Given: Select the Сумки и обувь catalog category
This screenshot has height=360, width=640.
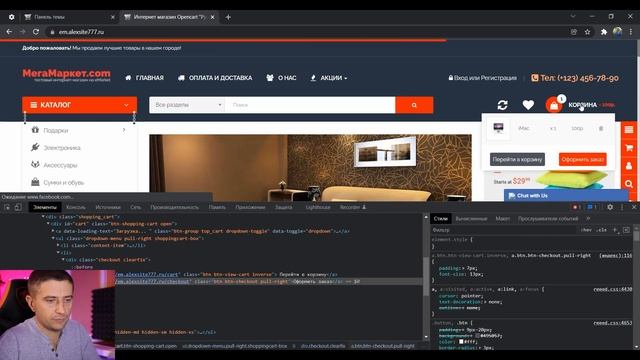Looking at the screenshot, I should pyautogui.click(x=63, y=182).
